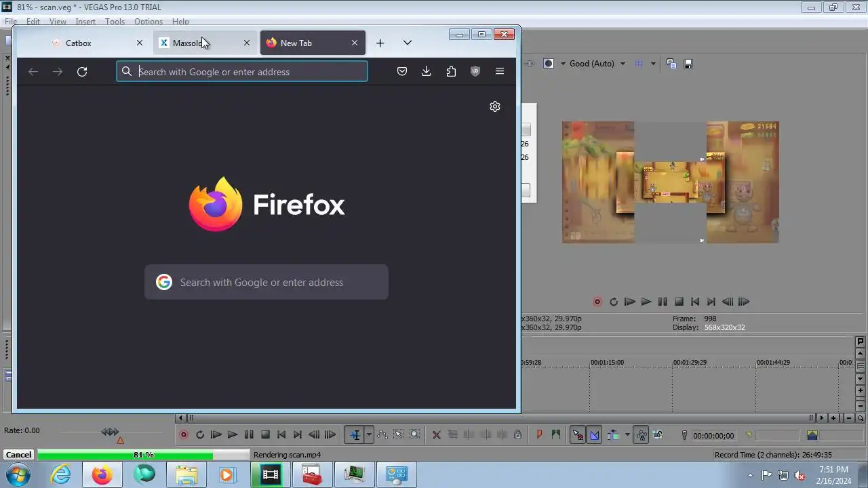Toggle Automatic Crossfades button

[595, 435]
